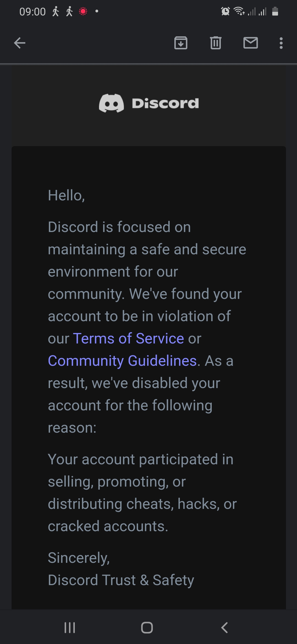Viewport: 297px width, 644px height.
Task: Open recent apps from navigation bar
Action: 70,627
